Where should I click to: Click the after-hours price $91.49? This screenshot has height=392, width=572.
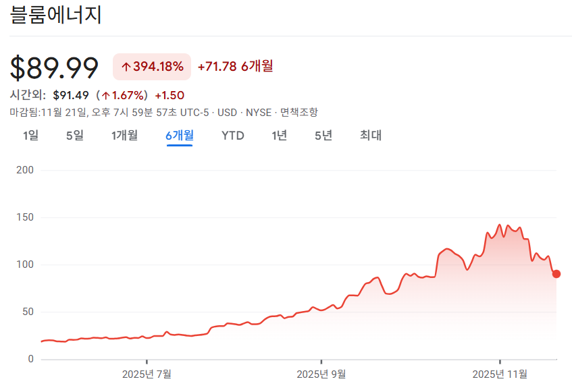click(71, 95)
